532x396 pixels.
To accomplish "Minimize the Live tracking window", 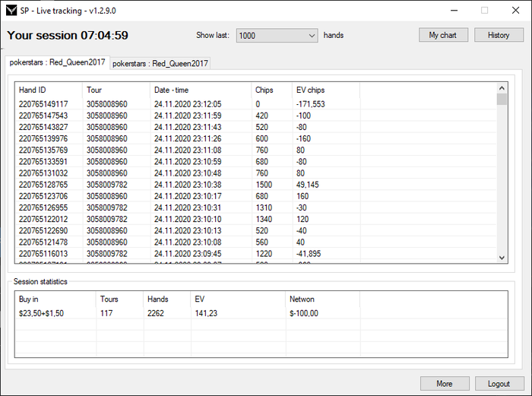I will [454, 11].
